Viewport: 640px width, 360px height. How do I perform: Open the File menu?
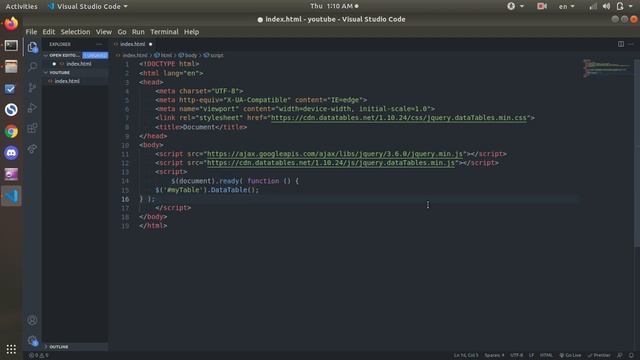coord(31,32)
